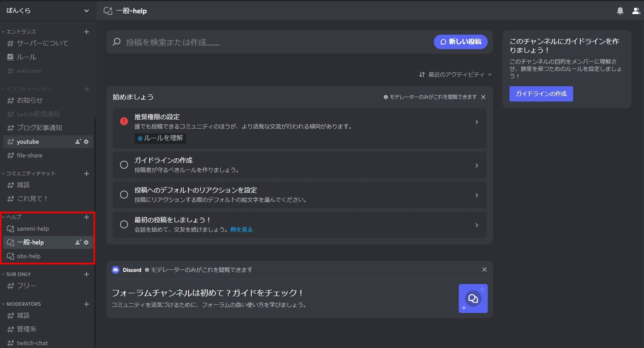Viewport: 644px width, 348px height.
Task: Add a channel to MODERATORS category
Action: (x=87, y=304)
